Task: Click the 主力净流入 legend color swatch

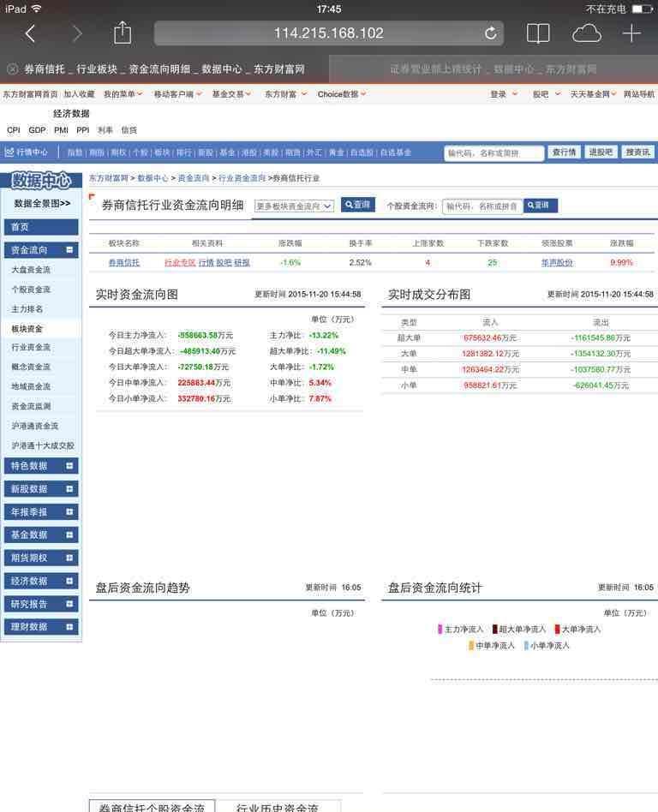Action: (440, 630)
